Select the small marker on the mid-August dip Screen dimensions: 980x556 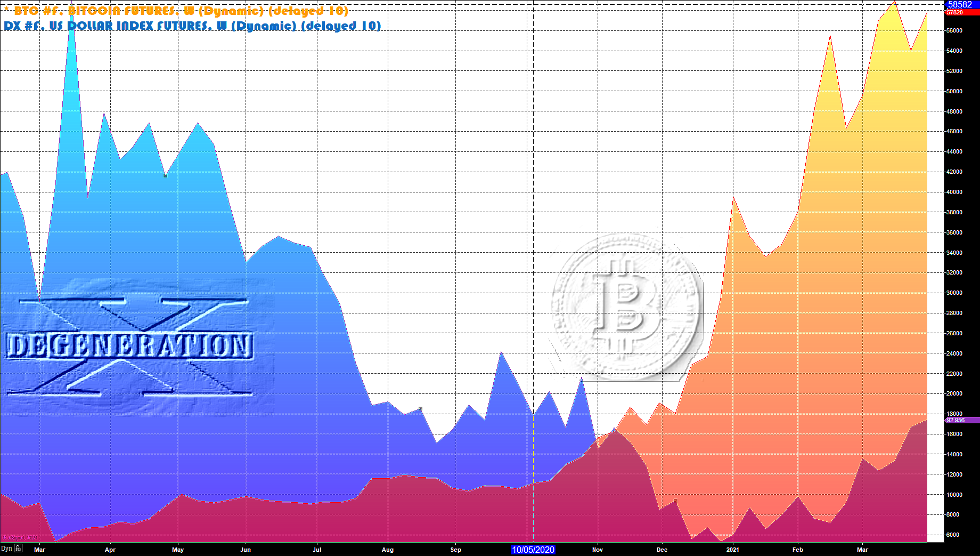(x=420, y=409)
